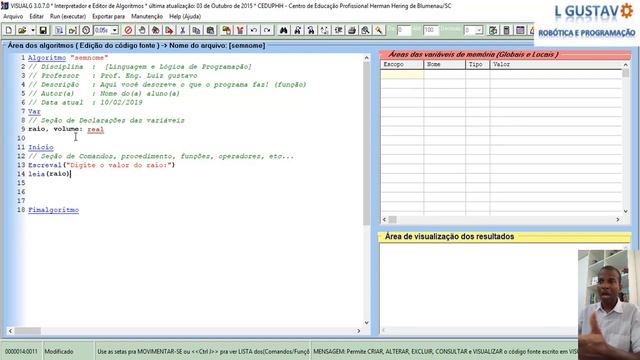
Task: Click the calendar icon in toolbar
Action: [x=520, y=30]
